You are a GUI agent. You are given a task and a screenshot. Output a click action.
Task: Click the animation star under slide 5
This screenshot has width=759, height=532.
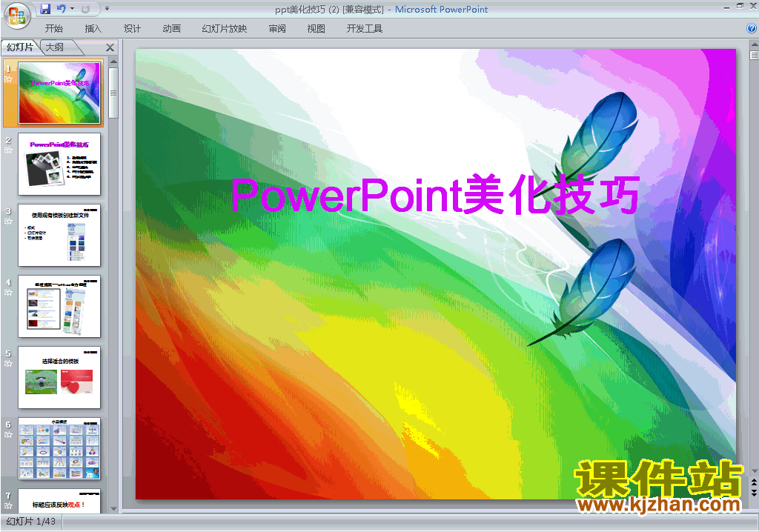point(8,364)
